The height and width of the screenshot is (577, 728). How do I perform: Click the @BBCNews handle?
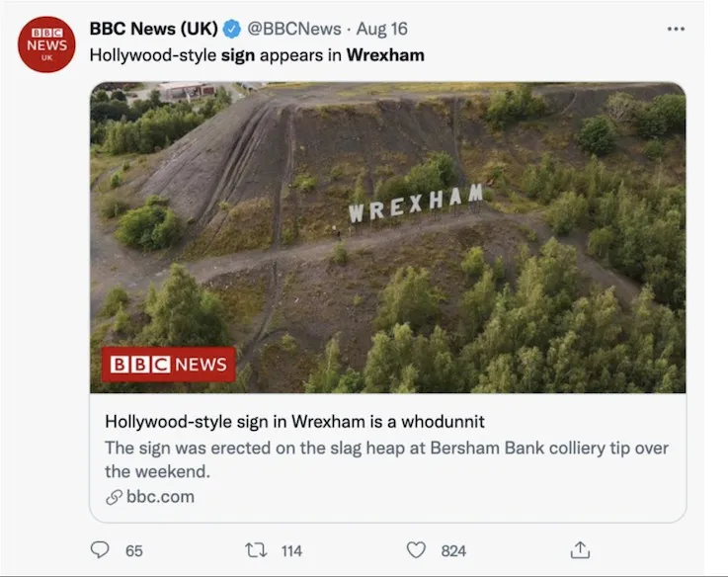(294, 29)
